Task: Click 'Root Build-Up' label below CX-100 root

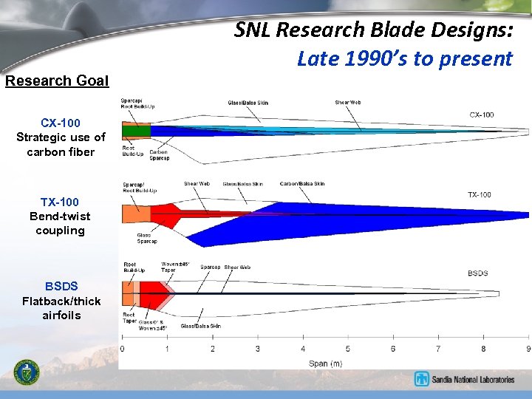Action: click(x=133, y=151)
